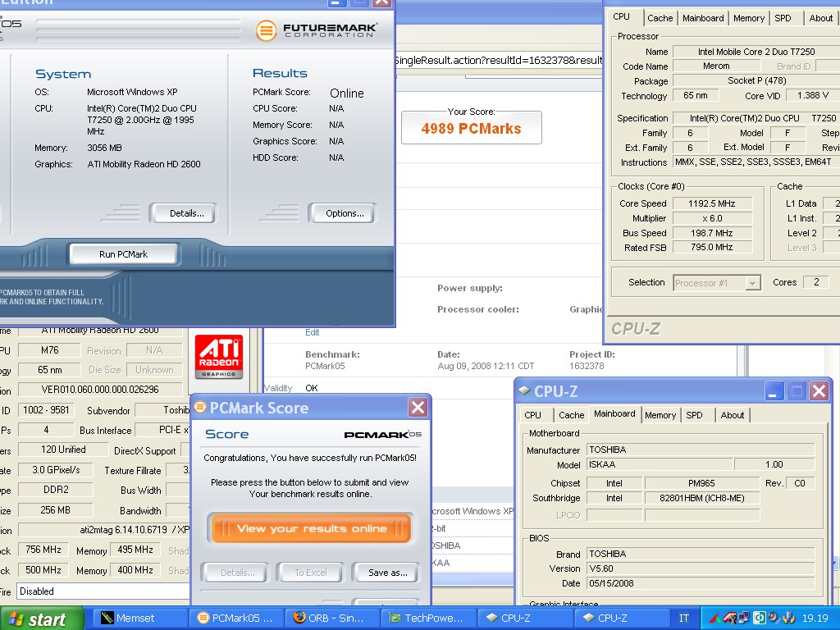Open the Mainboard tab in top CPU-Z window
Image resolution: width=840 pixels, height=630 pixels.
coord(703,18)
